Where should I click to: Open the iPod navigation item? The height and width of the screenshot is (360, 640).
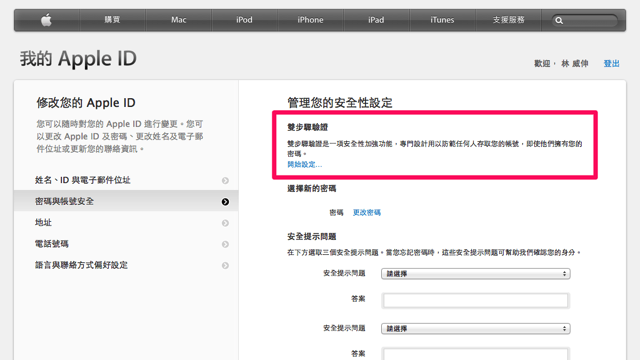pyautogui.click(x=244, y=20)
